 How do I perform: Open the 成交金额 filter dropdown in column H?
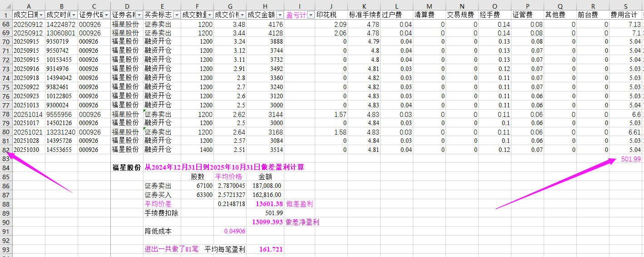click(x=279, y=15)
